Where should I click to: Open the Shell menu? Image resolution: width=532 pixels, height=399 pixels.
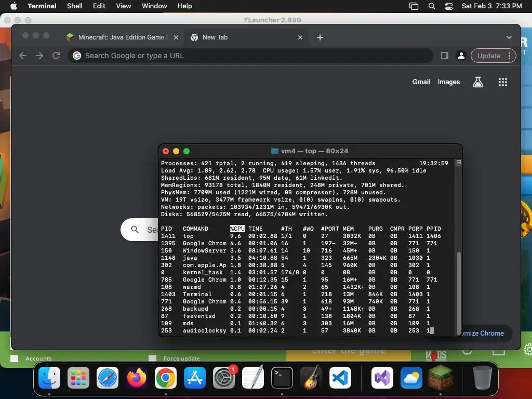(74, 6)
